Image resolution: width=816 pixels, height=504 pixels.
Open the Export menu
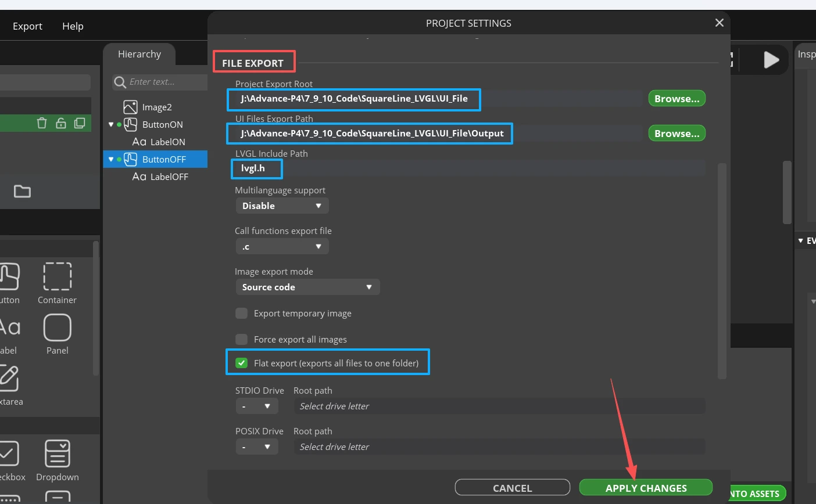[x=27, y=26]
